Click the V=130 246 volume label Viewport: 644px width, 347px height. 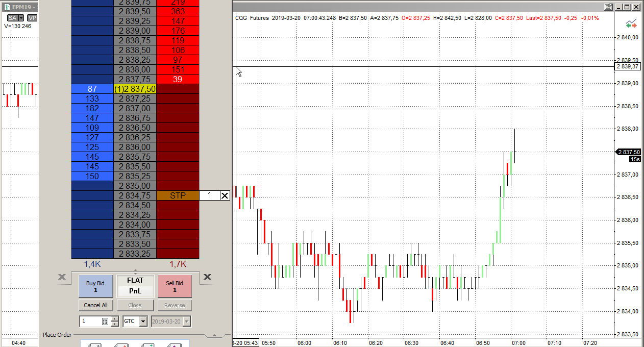pyautogui.click(x=17, y=26)
